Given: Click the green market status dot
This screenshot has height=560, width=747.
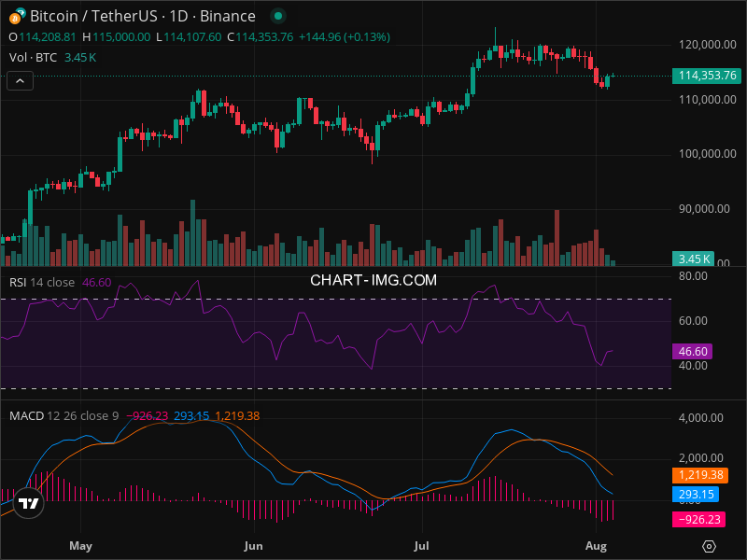Looking at the screenshot, I should click(278, 16).
